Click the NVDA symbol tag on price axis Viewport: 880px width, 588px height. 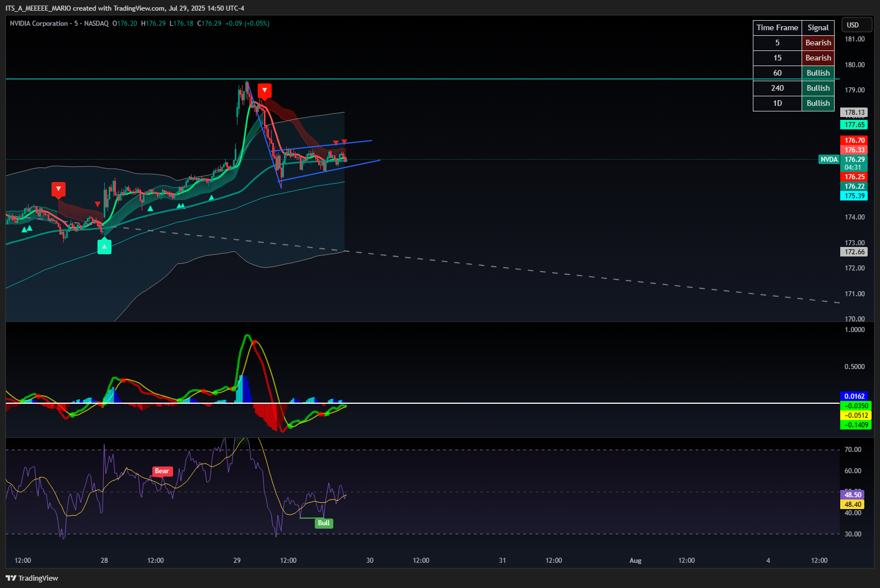(828, 160)
